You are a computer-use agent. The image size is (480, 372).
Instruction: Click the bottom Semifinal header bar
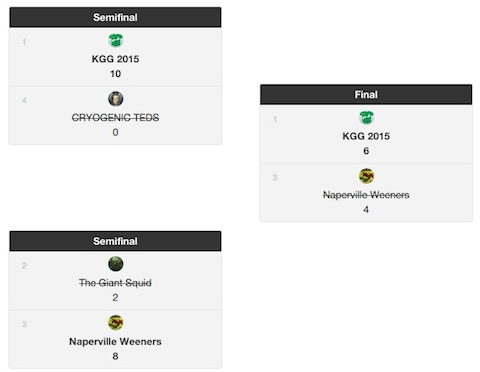tap(115, 241)
